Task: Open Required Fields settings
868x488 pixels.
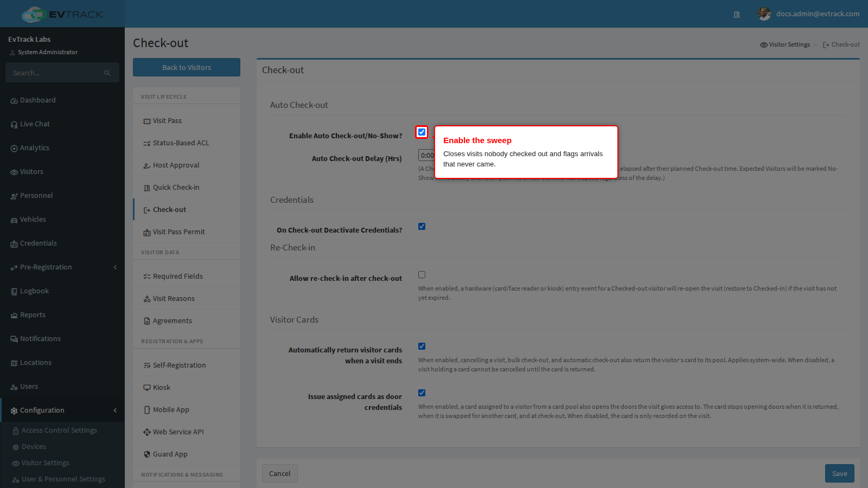Action: (187, 277)
